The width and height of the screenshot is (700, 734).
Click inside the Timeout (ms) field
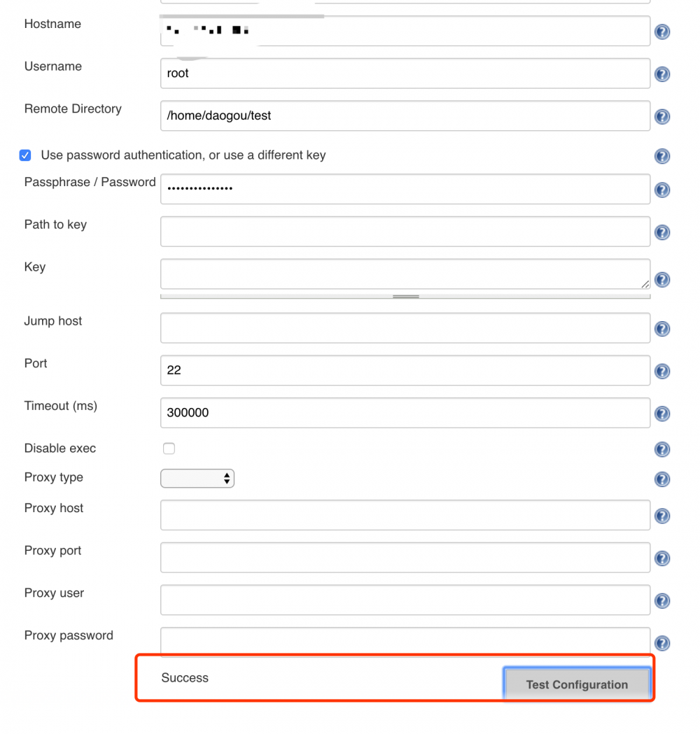coord(405,413)
